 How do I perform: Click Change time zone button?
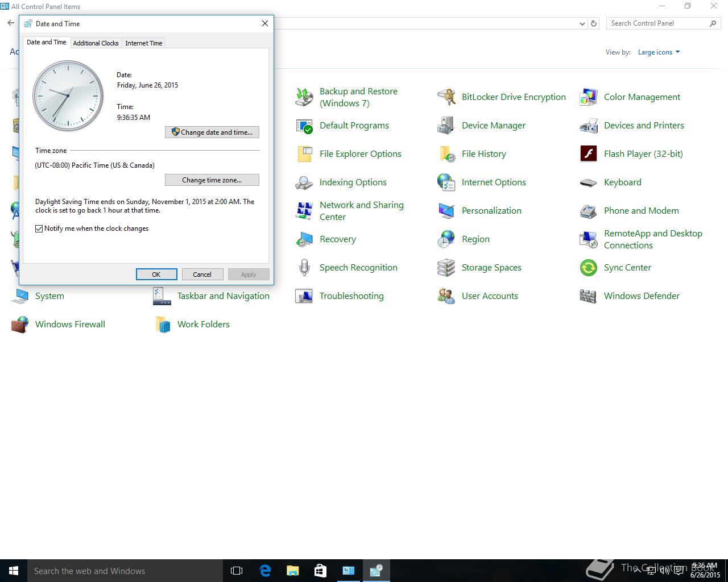pyautogui.click(x=212, y=180)
